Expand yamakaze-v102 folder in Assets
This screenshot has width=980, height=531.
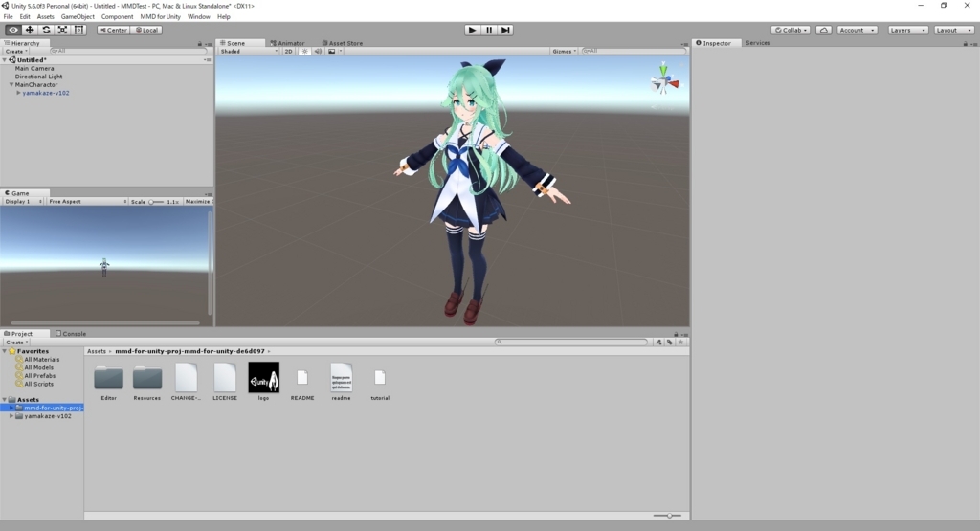(x=11, y=416)
